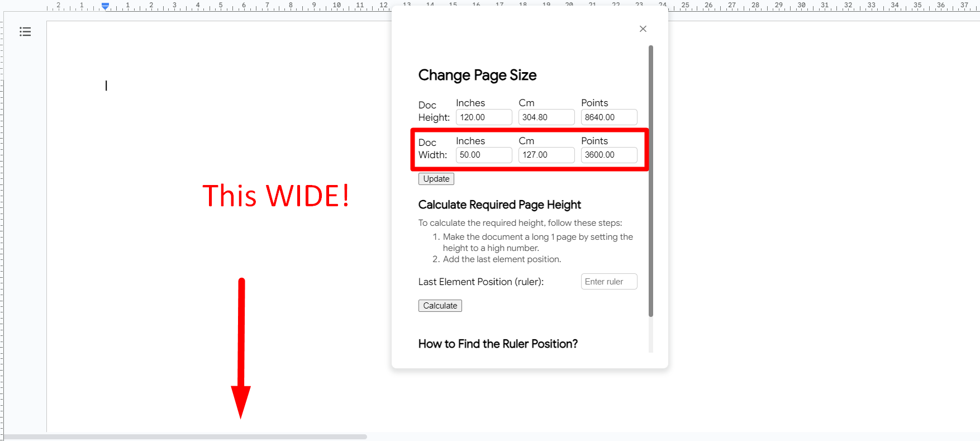Edit Doc Height Cm field
Image resolution: width=980 pixels, height=441 pixels.
tap(546, 117)
